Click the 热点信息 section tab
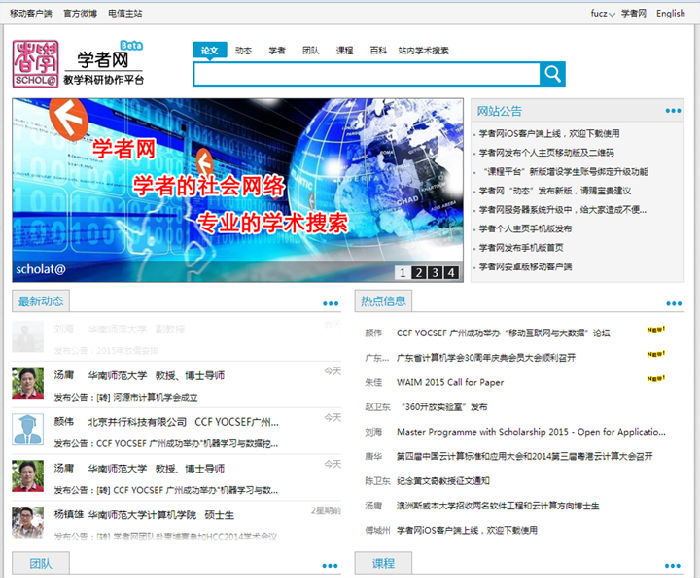The width and height of the screenshot is (700, 578). (x=383, y=301)
